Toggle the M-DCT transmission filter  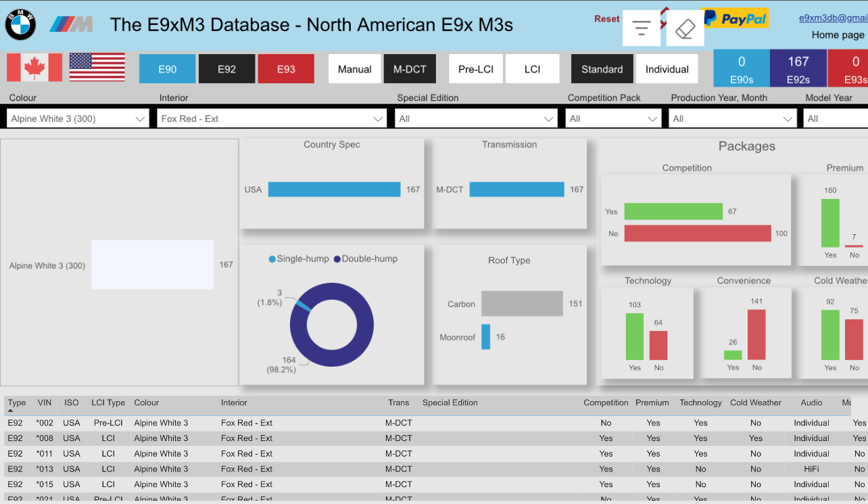tap(410, 69)
